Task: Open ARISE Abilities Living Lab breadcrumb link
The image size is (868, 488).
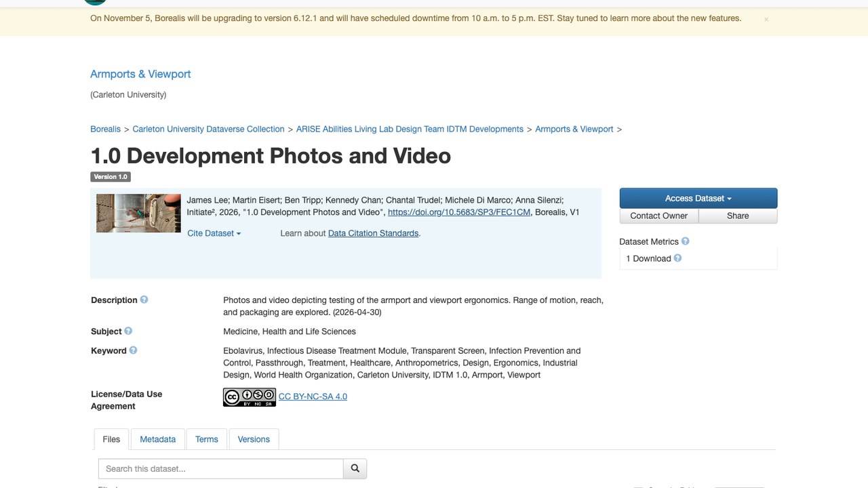Action: 410,129
